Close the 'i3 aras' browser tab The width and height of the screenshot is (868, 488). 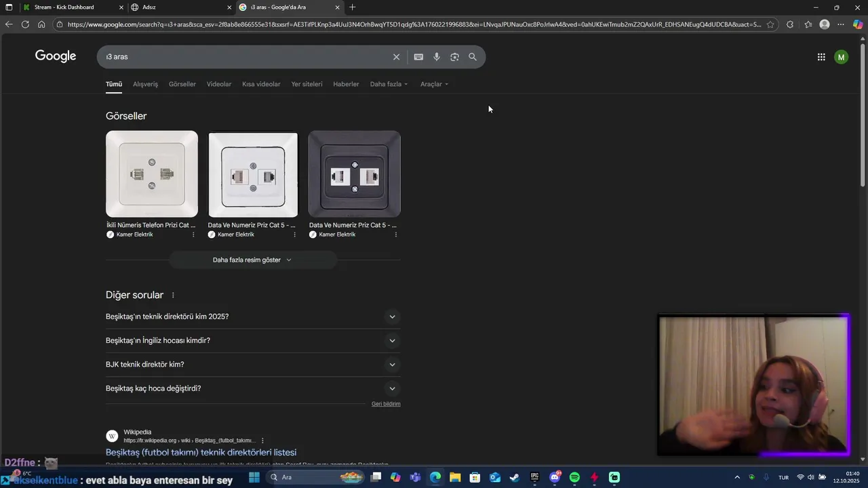click(x=337, y=7)
